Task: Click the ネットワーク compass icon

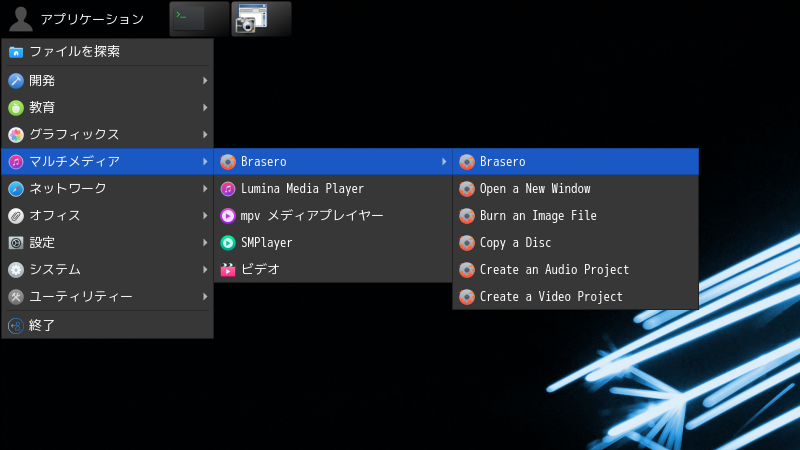Action: tap(16, 189)
